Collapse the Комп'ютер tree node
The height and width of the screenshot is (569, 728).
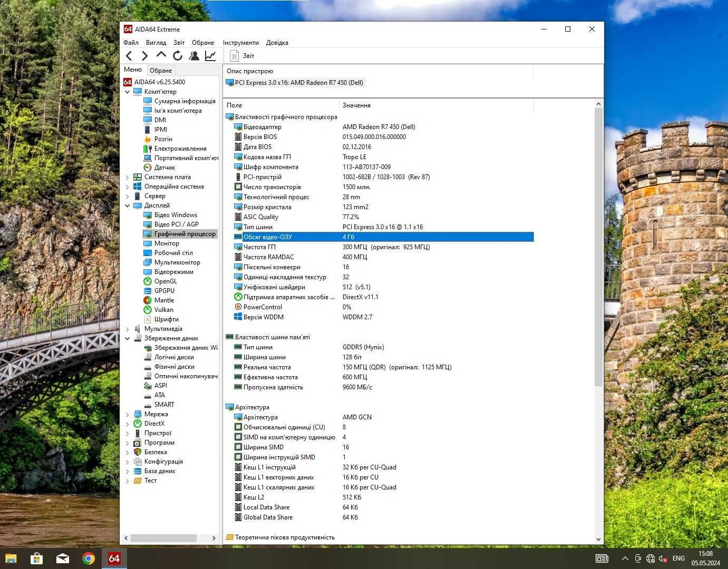(x=128, y=92)
